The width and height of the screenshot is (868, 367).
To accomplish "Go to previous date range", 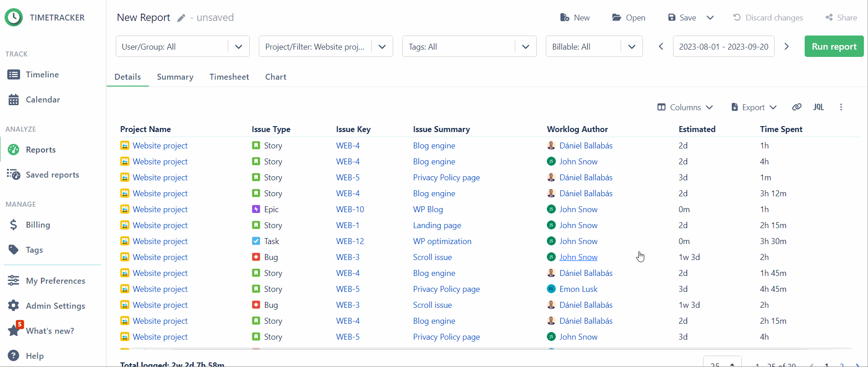I will point(661,46).
